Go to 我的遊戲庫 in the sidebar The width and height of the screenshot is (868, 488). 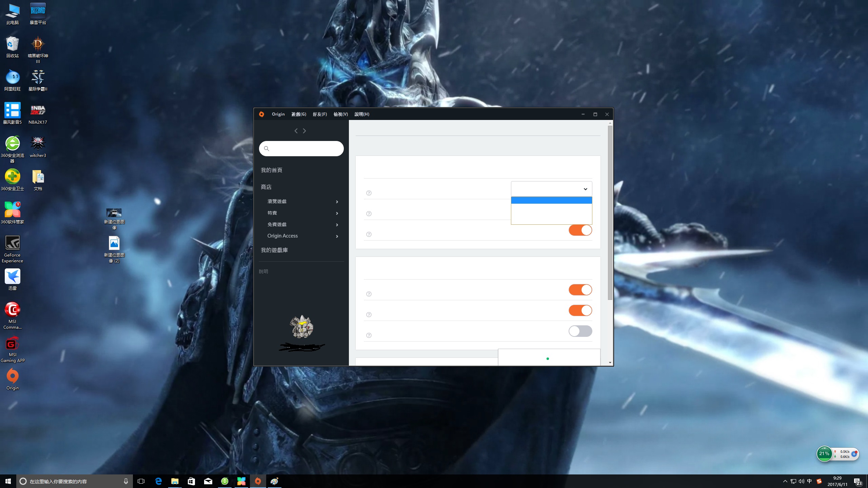click(x=274, y=250)
